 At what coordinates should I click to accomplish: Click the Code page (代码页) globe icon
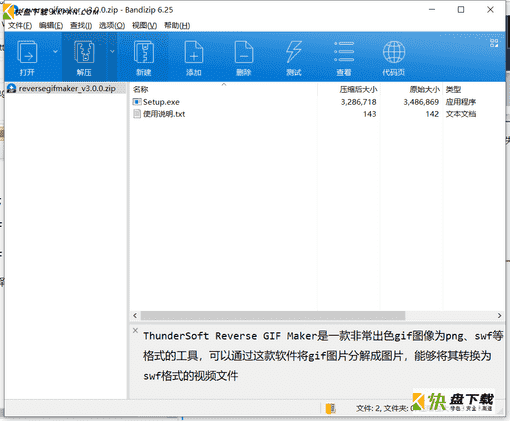[394, 52]
